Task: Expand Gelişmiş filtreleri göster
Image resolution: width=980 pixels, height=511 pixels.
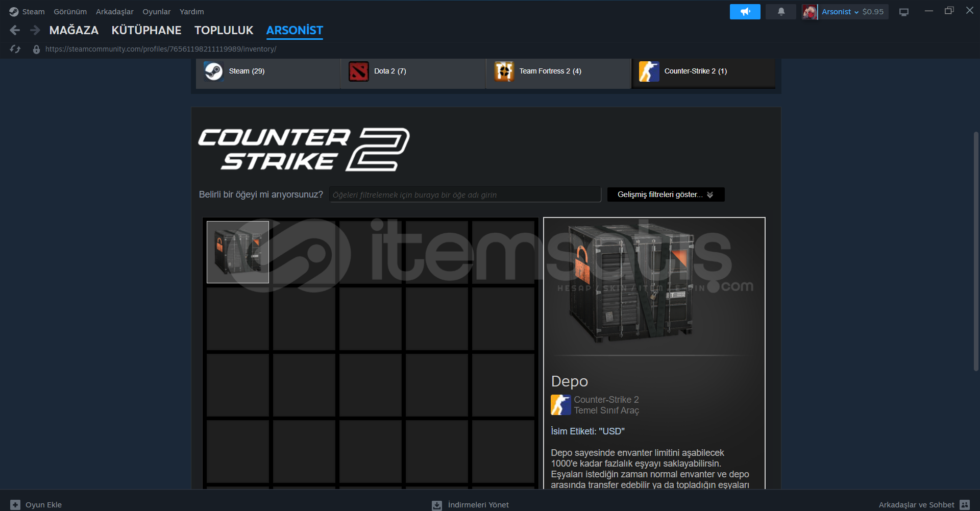Action: tap(666, 194)
